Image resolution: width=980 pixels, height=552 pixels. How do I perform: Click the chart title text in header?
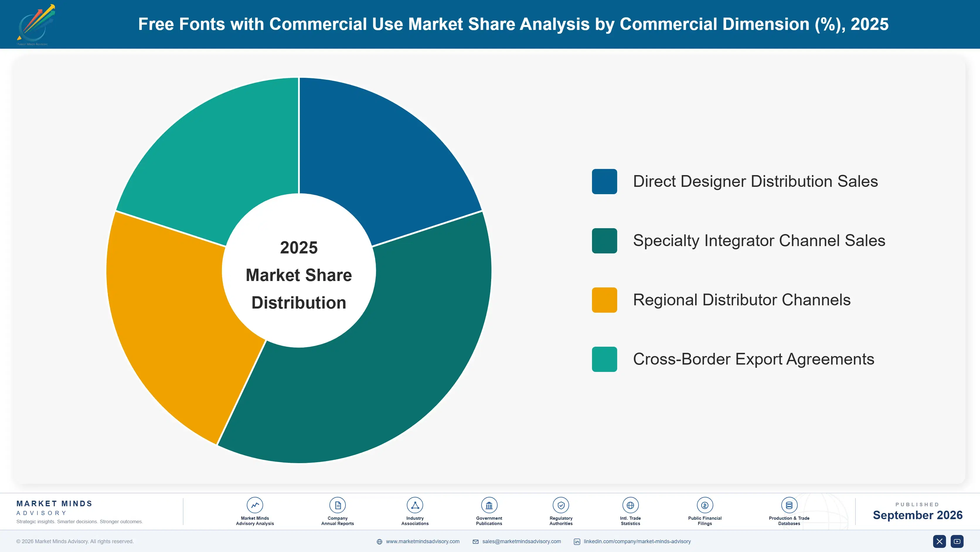pos(513,24)
